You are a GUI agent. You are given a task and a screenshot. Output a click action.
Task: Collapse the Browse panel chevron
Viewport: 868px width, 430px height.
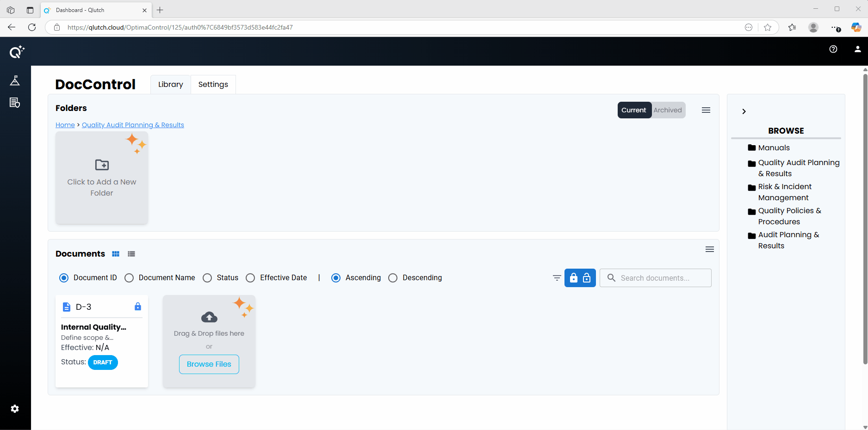[744, 111]
